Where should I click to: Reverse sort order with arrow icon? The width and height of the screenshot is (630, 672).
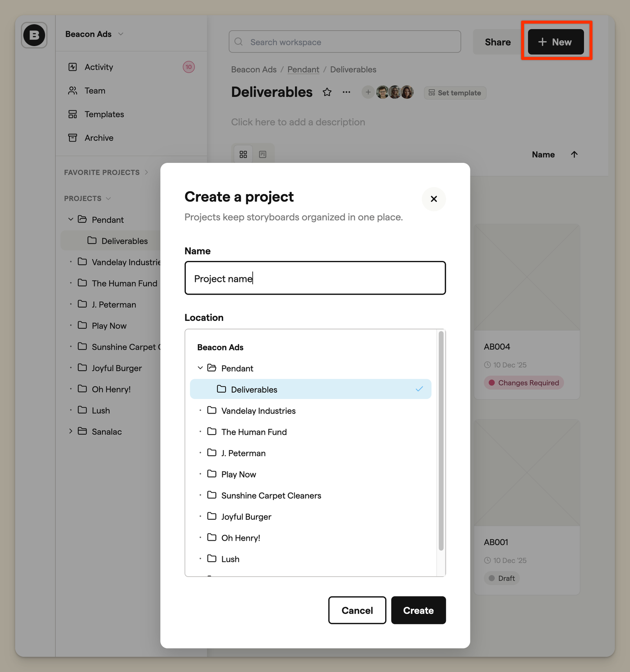pos(574,155)
